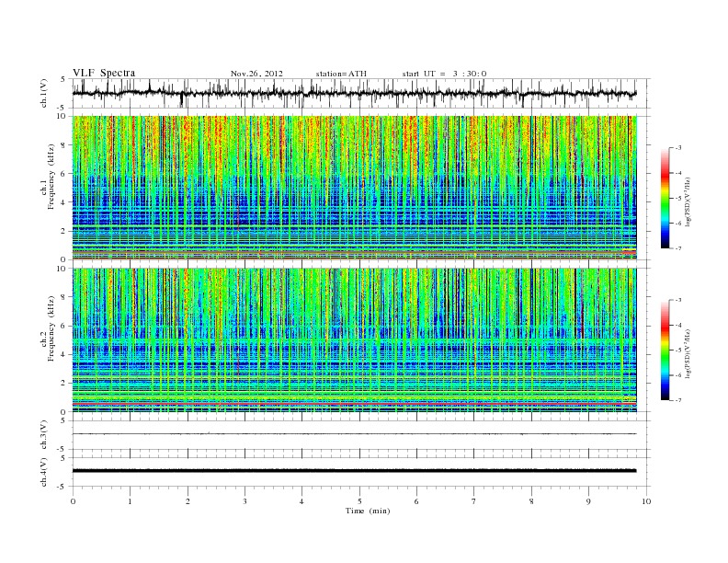The image size is (728, 563).
Task: Click the ch.3 flat signal trace
Action: pyautogui.click(x=354, y=434)
